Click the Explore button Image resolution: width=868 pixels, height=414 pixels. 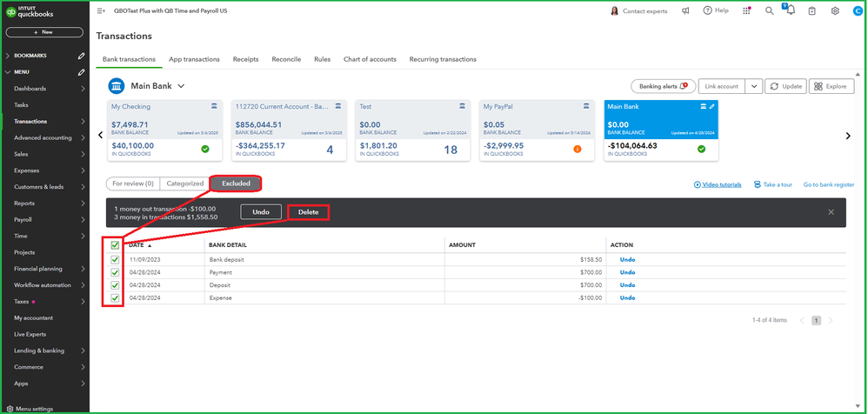click(x=831, y=86)
